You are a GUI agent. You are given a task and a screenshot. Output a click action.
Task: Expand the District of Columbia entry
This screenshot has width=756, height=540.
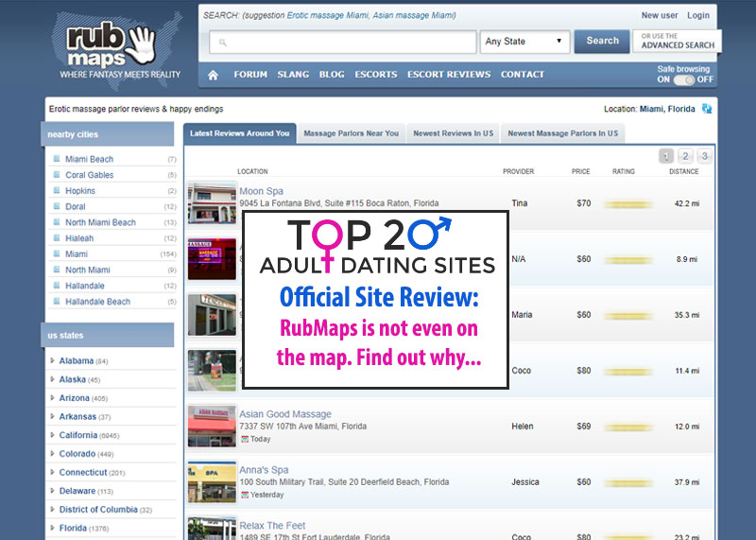pyautogui.click(x=53, y=509)
